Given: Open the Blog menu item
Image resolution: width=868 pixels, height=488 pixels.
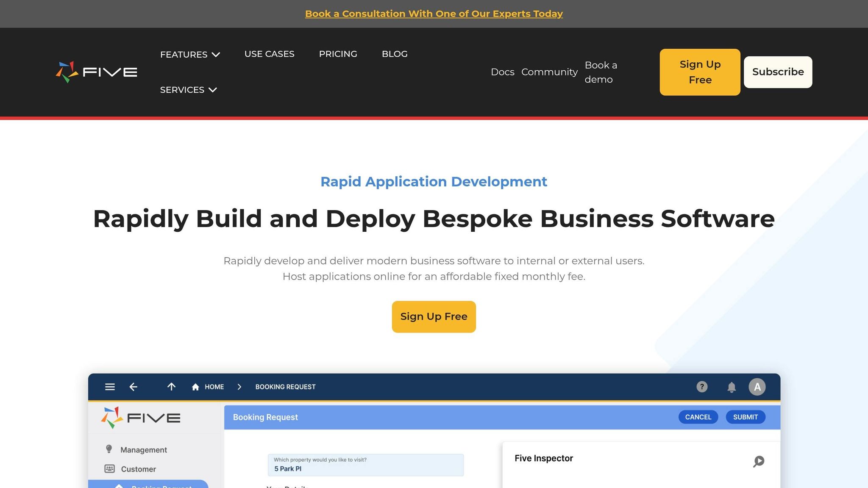Looking at the screenshot, I should point(394,54).
